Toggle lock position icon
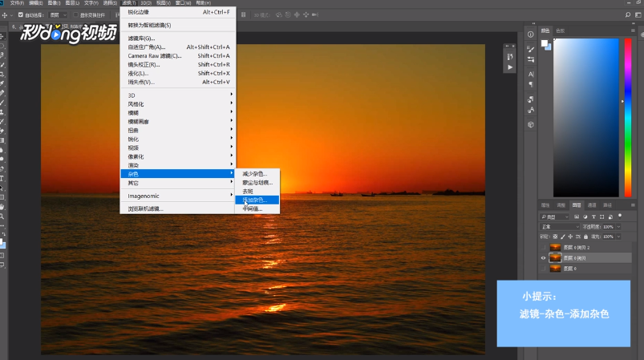 [x=570, y=237]
